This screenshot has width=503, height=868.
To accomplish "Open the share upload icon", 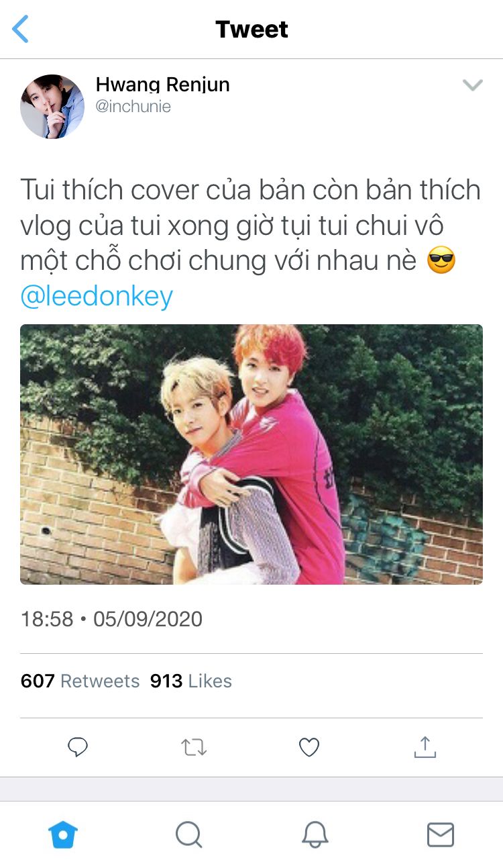I will click(x=425, y=746).
